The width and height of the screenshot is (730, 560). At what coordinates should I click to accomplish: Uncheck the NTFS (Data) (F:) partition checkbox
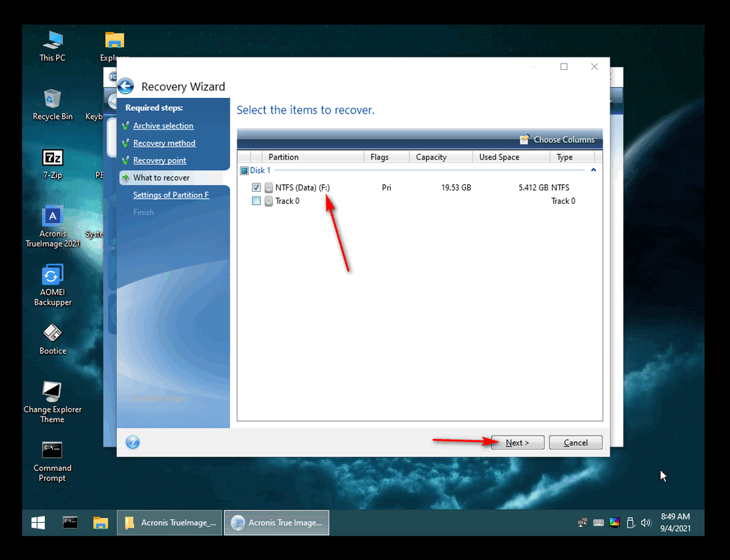tap(256, 188)
